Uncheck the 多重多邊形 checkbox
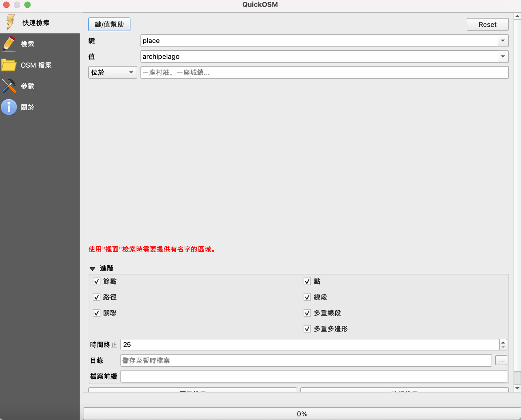Screen dimensions: 521x420 coord(307,328)
